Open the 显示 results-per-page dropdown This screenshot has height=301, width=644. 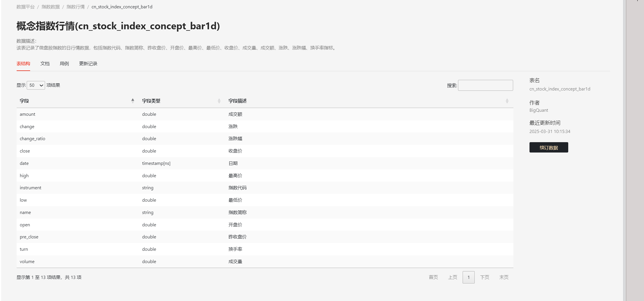tap(36, 85)
